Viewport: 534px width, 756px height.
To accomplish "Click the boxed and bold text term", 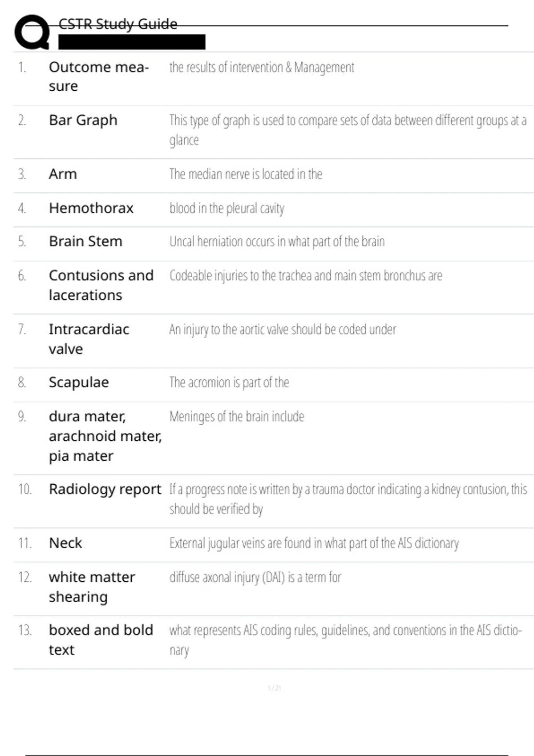I will 101,640.
